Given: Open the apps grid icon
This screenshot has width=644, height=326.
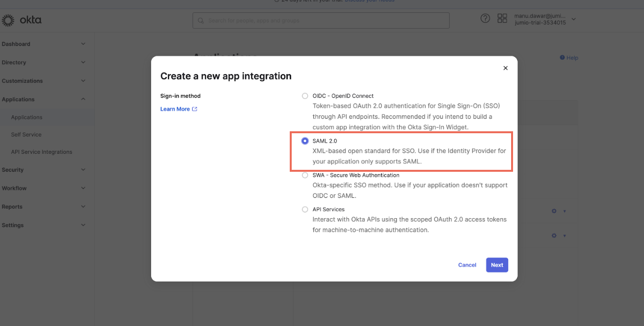Looking at the screenshot, I should tap(502, 19).
